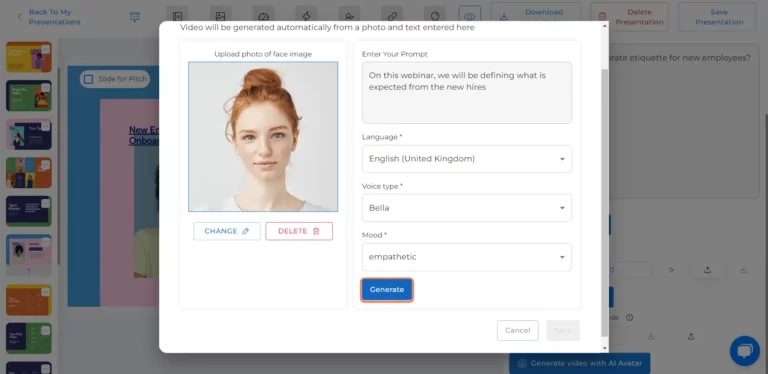The image size is (768, 374).
Task: Select the third slide thumbnail in sidebar
Action: (x=28, y=134)
